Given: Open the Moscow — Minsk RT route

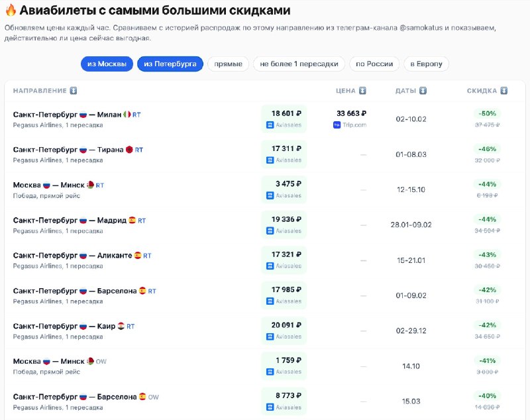Looking at the screenshot, I should 58,185.
